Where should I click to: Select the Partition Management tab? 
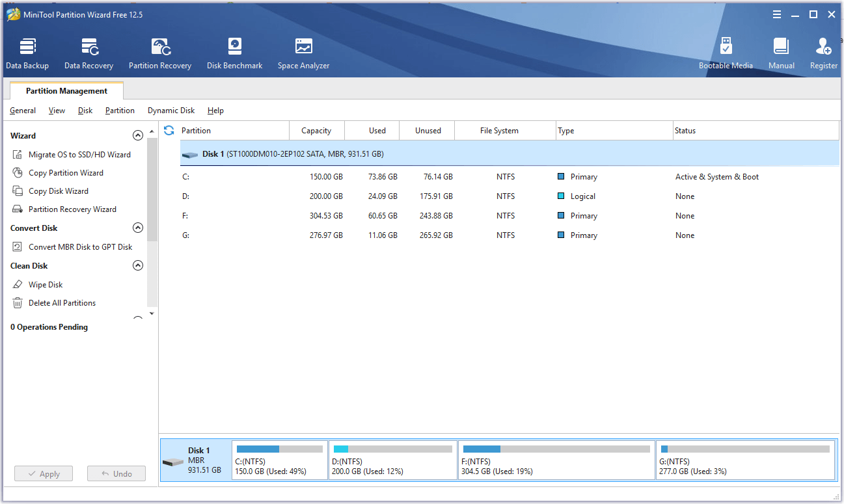point(66,91)
